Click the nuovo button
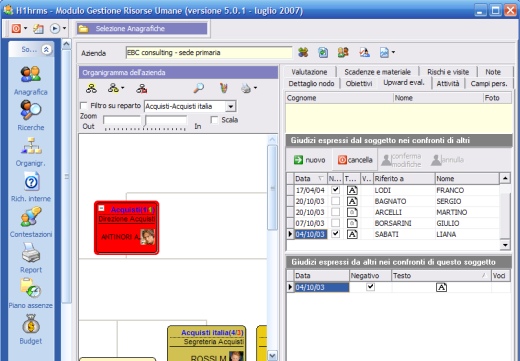The image size is (520, 361). point(309,160)
